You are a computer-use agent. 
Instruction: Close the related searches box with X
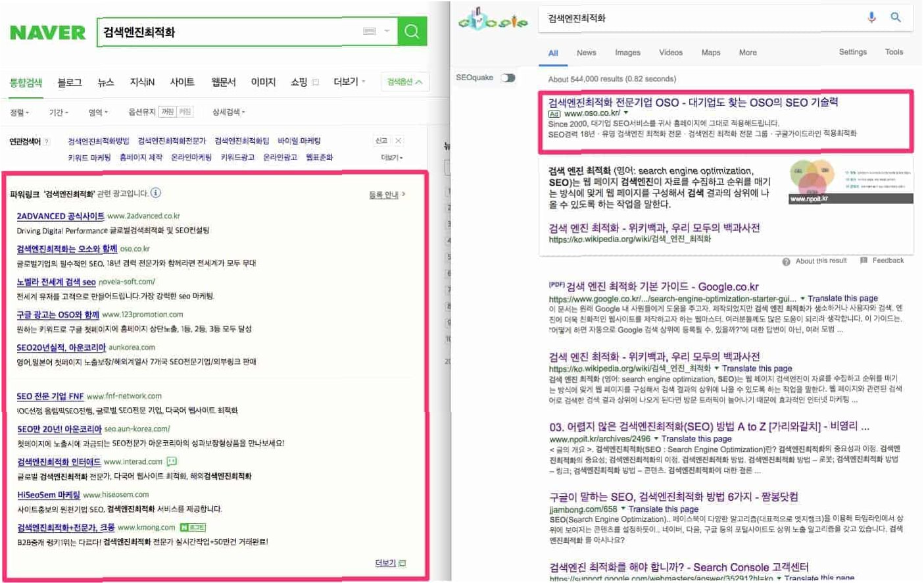point(398,141)
